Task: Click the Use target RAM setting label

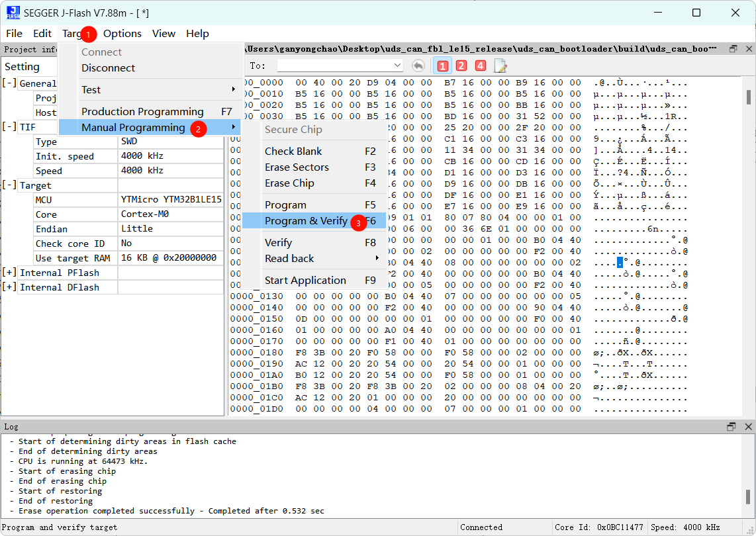Action: tap(73, 258)
